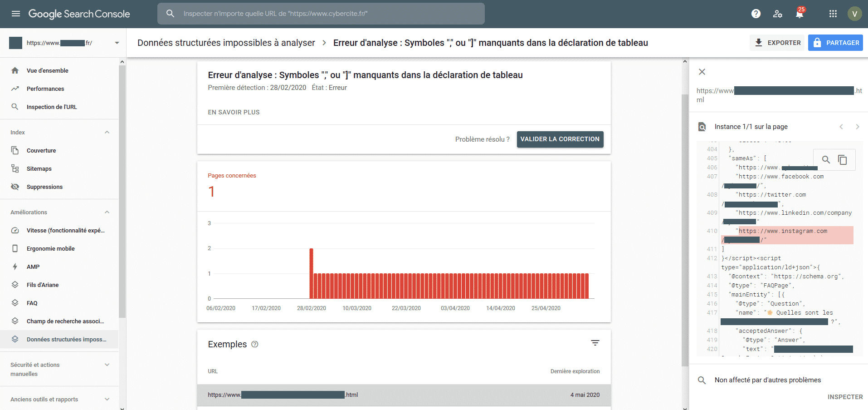Go to previous instance arrow

[x=841, y=127]
